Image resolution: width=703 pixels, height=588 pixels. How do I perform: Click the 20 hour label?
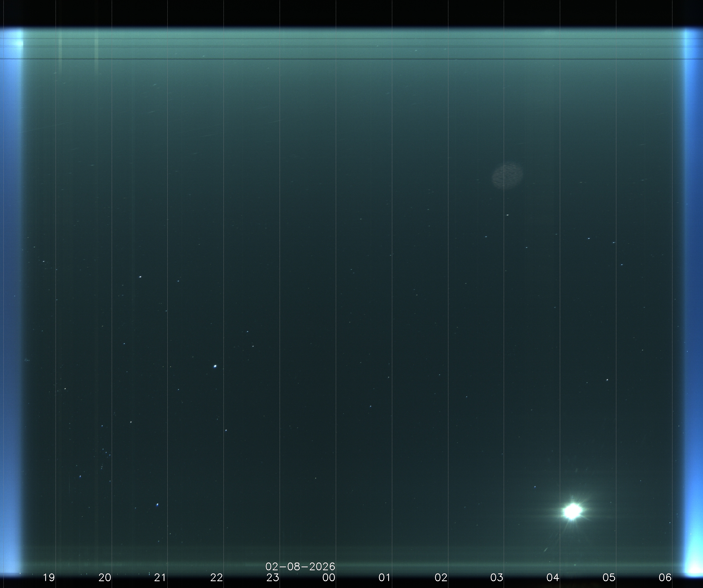pos(105,578)
